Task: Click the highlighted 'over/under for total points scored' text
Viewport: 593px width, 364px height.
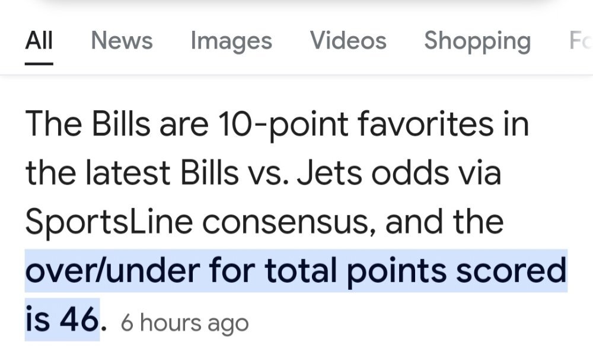Action: point(296,271)
